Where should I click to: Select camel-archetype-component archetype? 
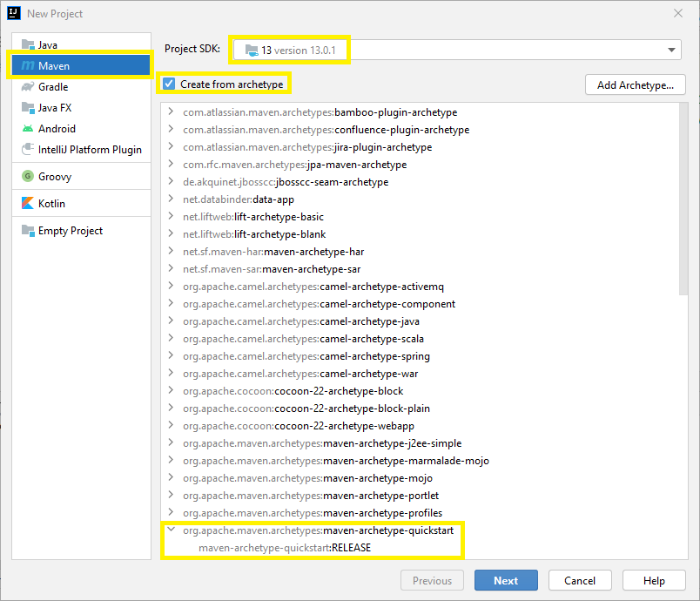point(320,304)
